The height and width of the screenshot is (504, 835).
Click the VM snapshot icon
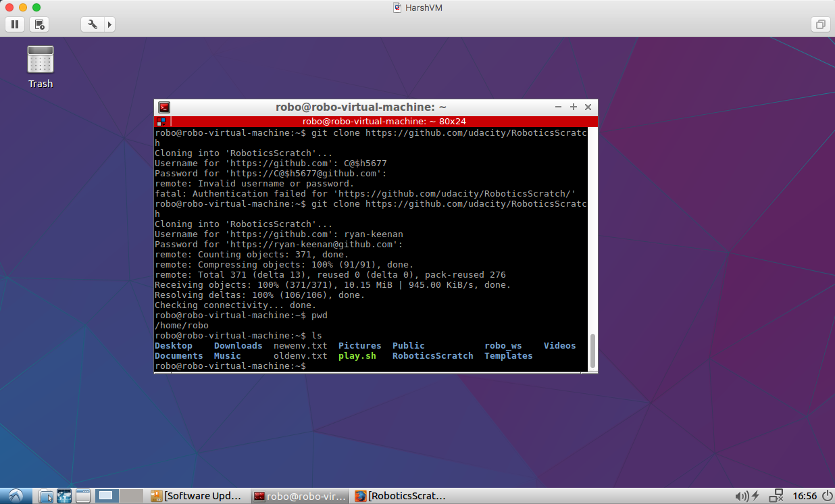coord(40,24)
